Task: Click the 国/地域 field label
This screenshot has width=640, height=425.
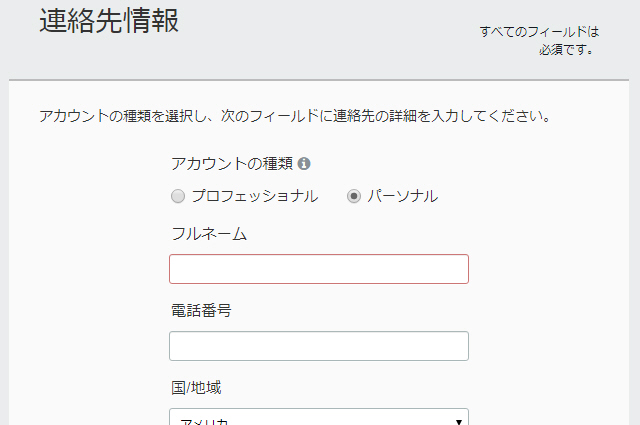Action: tap(196, 387)
